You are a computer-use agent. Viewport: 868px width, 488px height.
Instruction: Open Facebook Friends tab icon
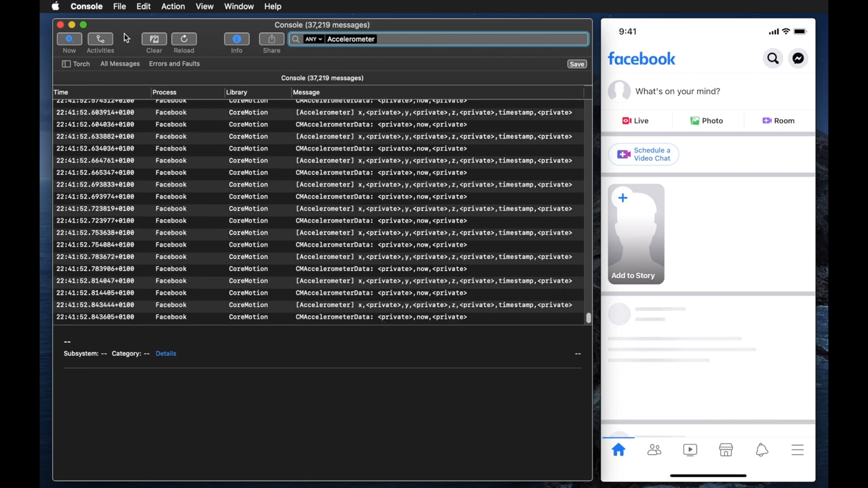(x=654, y=450)
